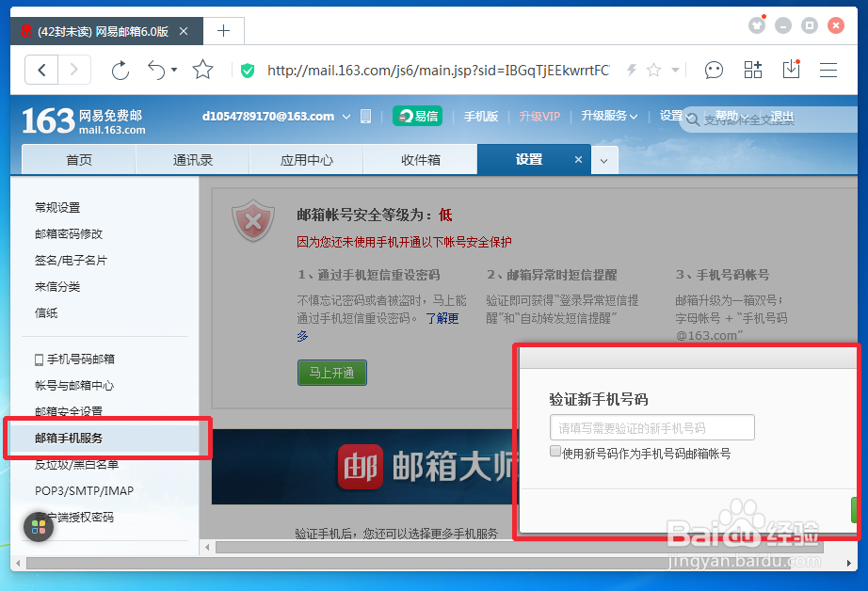Go back with browser back arrow

tap(41, 70)
